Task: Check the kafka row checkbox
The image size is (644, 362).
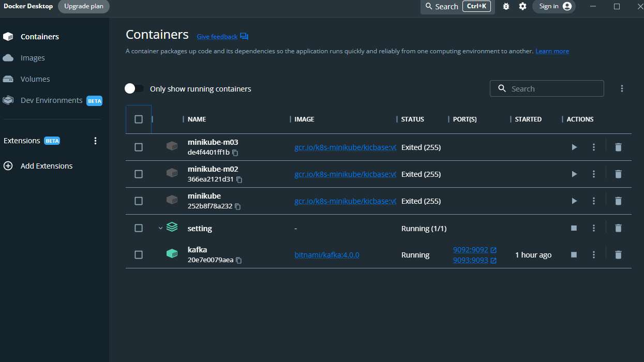Action: pyautogui.click(x=139, y=255)
